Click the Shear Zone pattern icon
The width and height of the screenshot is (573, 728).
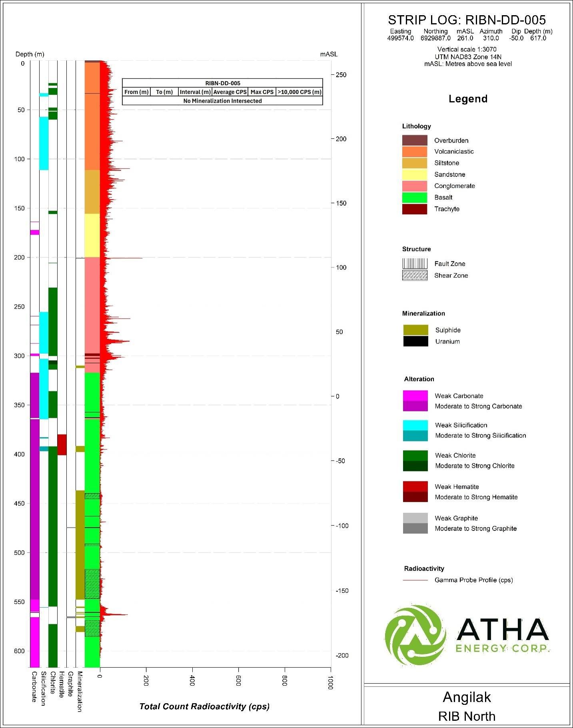[x=415, y=275]
